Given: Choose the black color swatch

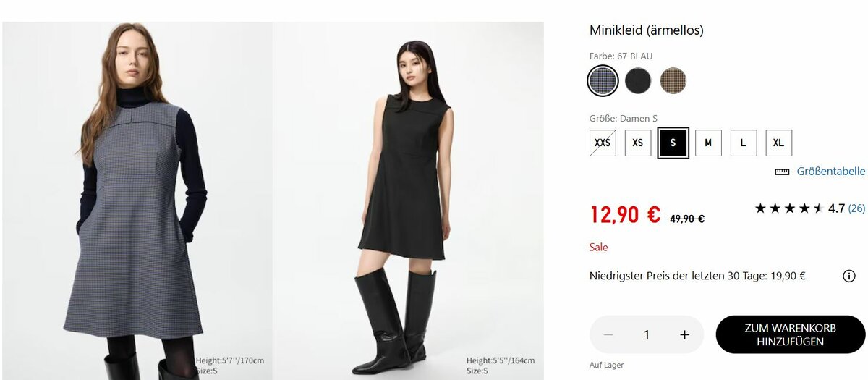Looking at the screenshot, I should point(638,80).
